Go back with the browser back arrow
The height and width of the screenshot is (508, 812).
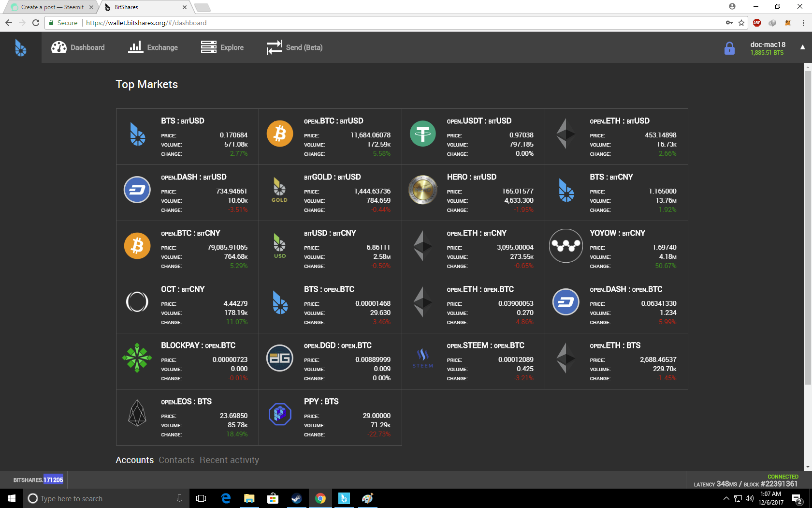(9, 23)
